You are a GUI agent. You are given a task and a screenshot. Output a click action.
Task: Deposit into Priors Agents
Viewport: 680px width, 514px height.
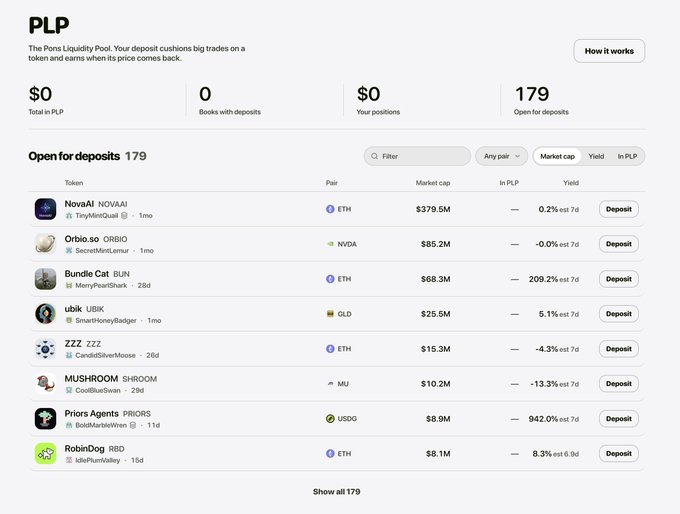pyautogui.click(x=618, y=419)
